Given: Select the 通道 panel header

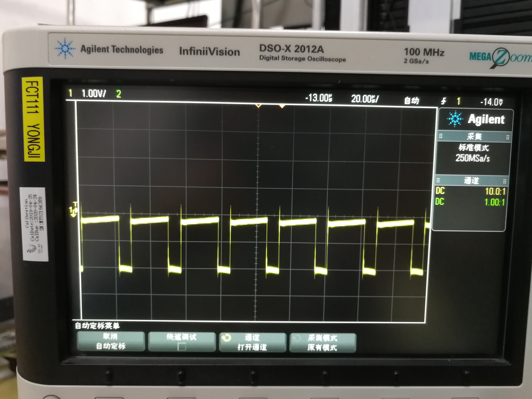Looking at the screenshot, I should click(471, 181).
